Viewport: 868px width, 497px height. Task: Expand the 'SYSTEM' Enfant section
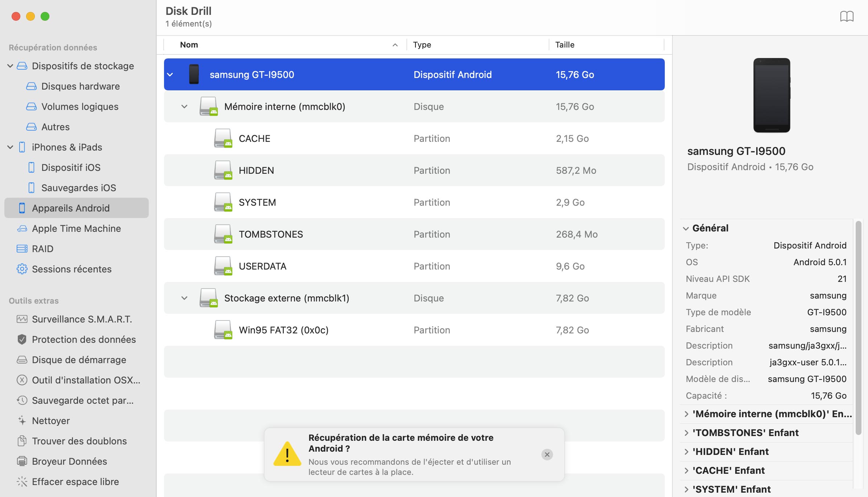coord(686,489)
